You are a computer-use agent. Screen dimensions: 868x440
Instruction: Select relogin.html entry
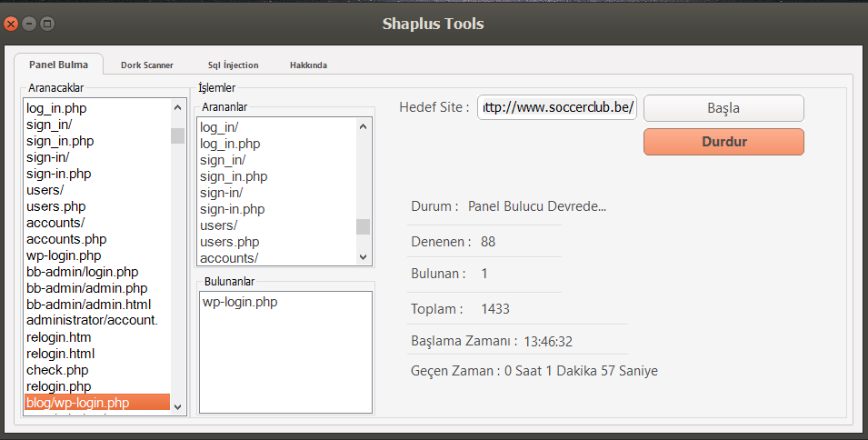tap(97, 354)
